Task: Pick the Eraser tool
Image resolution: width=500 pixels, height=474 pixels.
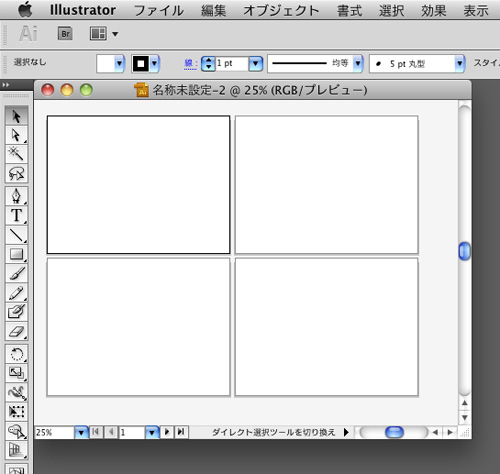Action: [x=16, y=331]
